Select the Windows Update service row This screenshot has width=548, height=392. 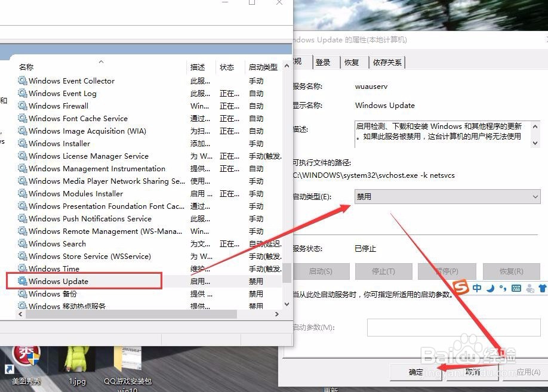150,281
